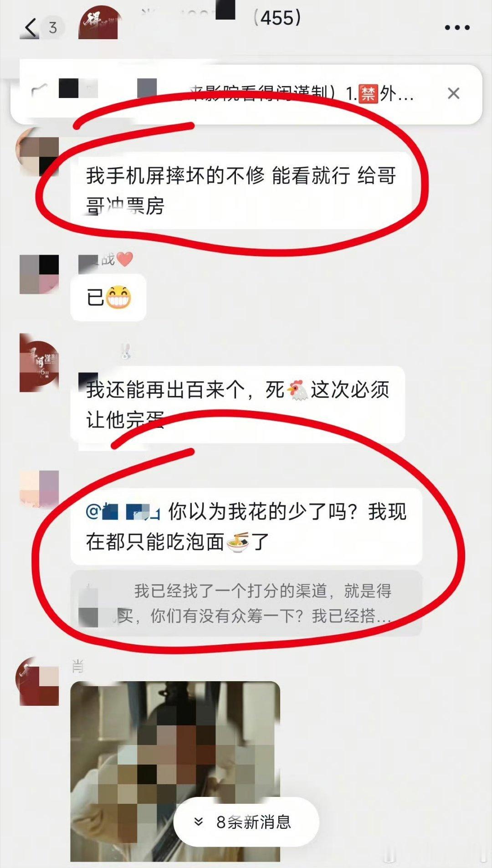Tap the down chevrons beside new messages

click(x=198, y=822)
